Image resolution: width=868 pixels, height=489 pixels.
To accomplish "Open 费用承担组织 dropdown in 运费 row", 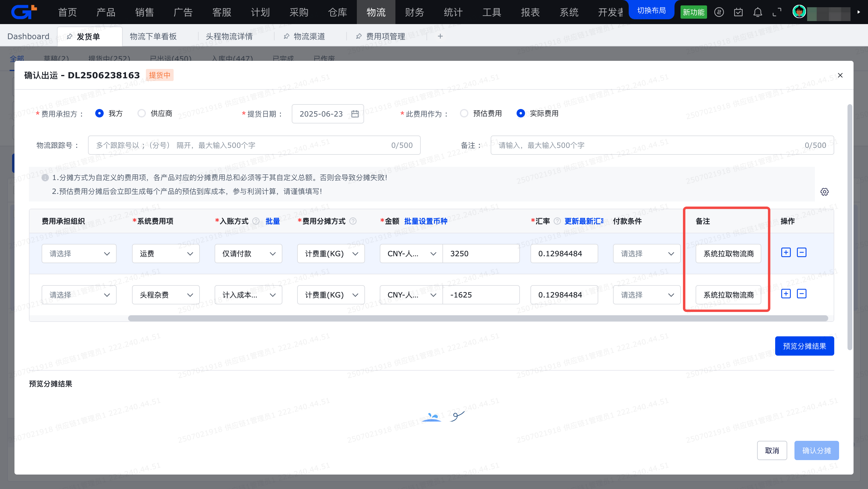I will [x=79, y=254].
